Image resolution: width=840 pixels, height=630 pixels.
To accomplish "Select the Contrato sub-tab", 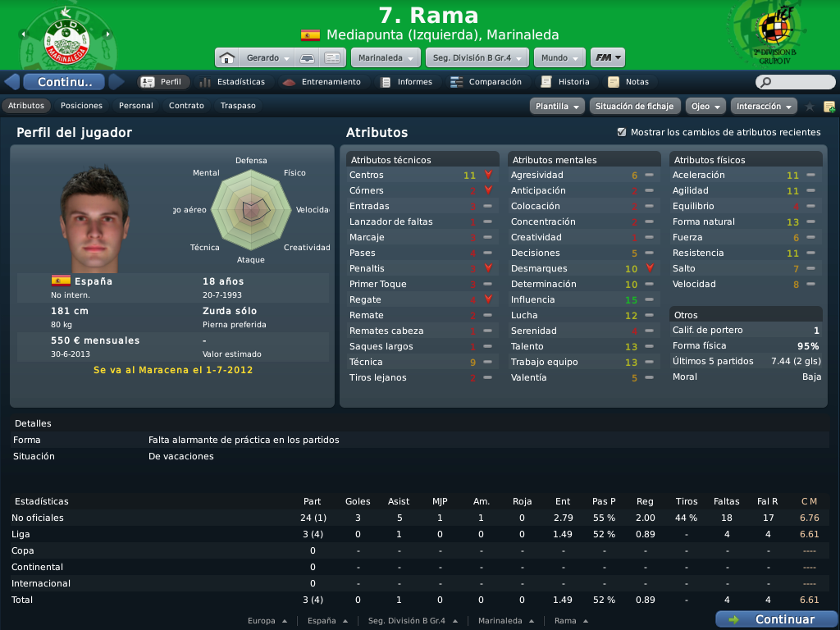I will click(186, 106).
